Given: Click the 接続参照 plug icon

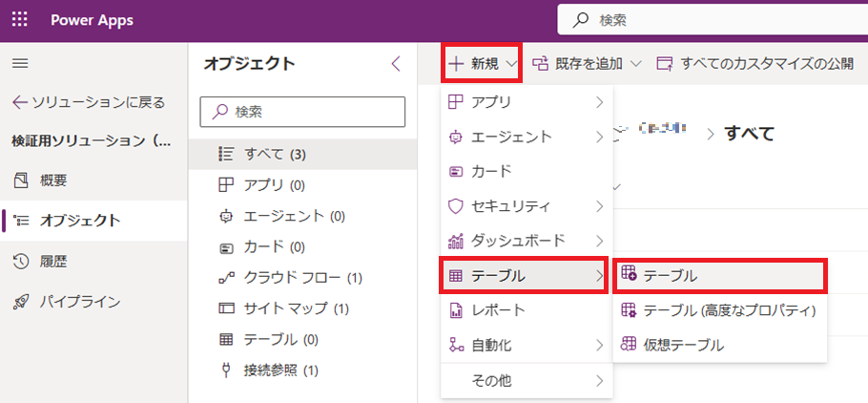Looking at the screenshot, I should (x=226, y=370).
